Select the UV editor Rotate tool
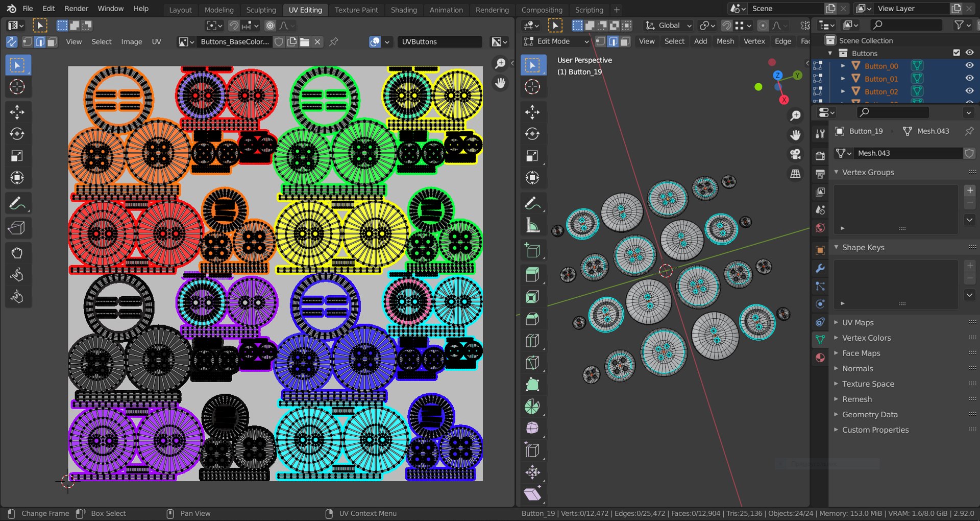 click(17, 134)
